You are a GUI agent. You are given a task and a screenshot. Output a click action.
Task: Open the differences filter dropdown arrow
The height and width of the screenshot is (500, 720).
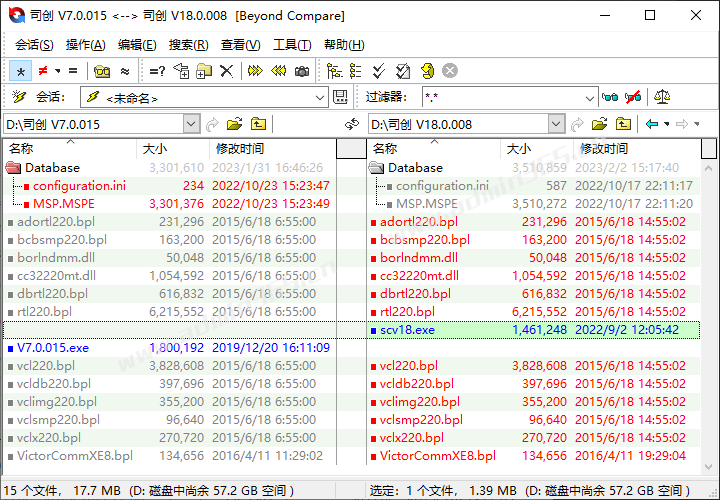coord(57,71)
